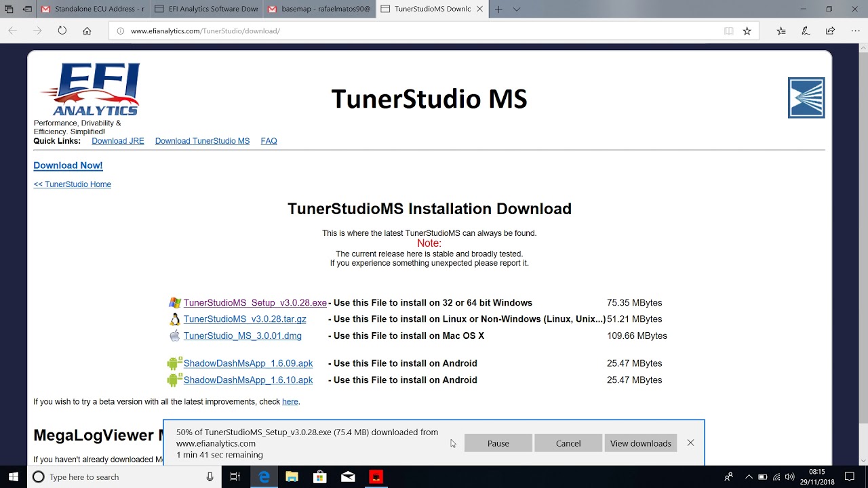868x488 pixels.
Task: Open File Explorer from taskbar
Action: click(x=292, y=477)
